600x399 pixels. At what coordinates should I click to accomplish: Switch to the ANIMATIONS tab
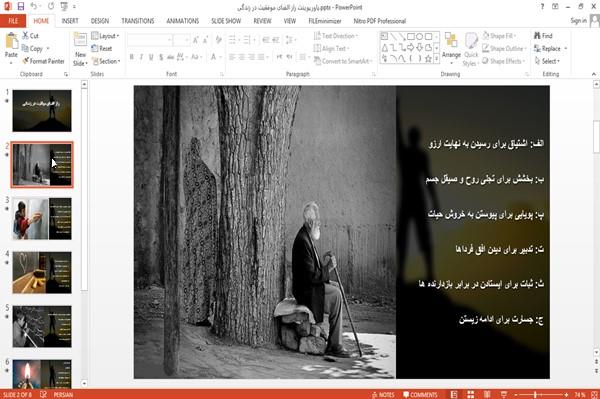(183, 21)
